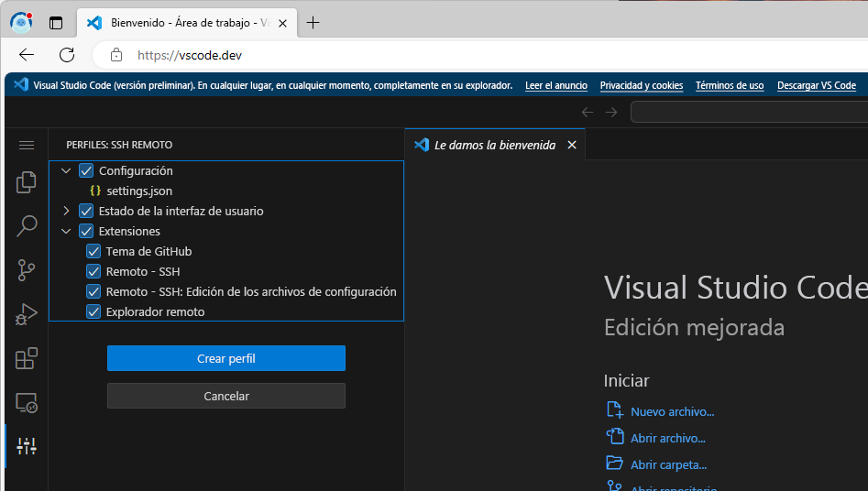Open the browser profile avatar
The height and width of the screenshot is (491, 868).
pos(21,22)
